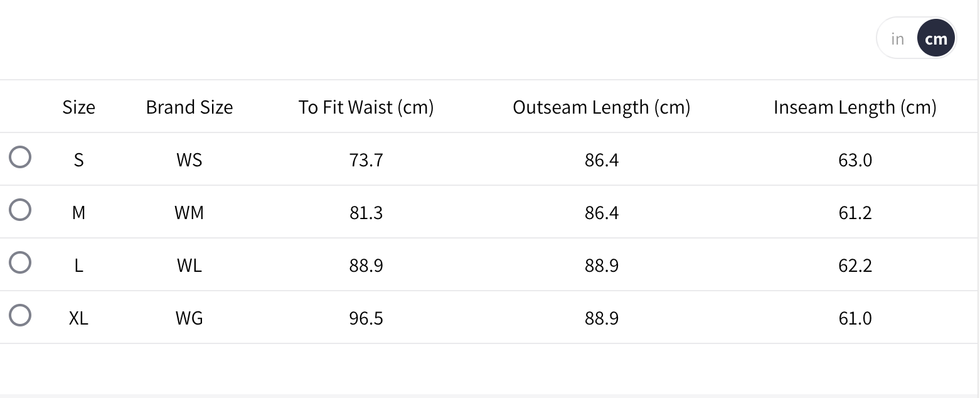Image resolution: width=980 pixels, height=398 pixels.
Task: Click the 63.0 inseam length value
Action: click(x=855, y=160)
